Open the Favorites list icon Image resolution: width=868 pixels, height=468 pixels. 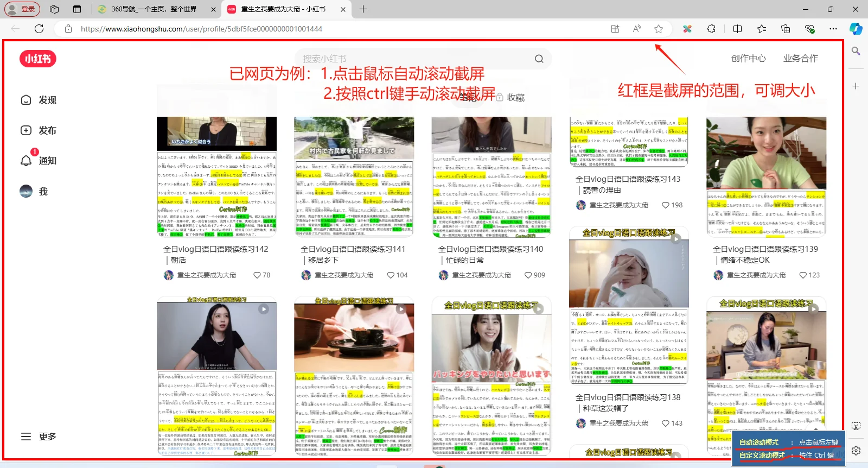[x=762, y=29]
